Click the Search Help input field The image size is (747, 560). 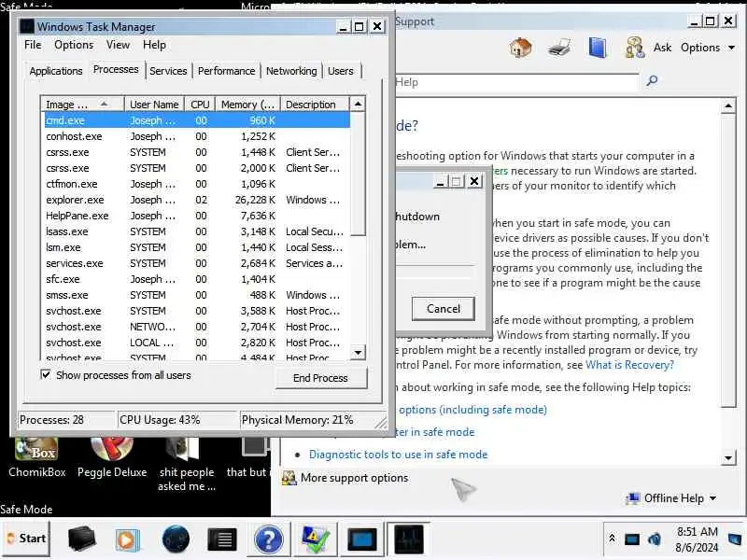516,82
